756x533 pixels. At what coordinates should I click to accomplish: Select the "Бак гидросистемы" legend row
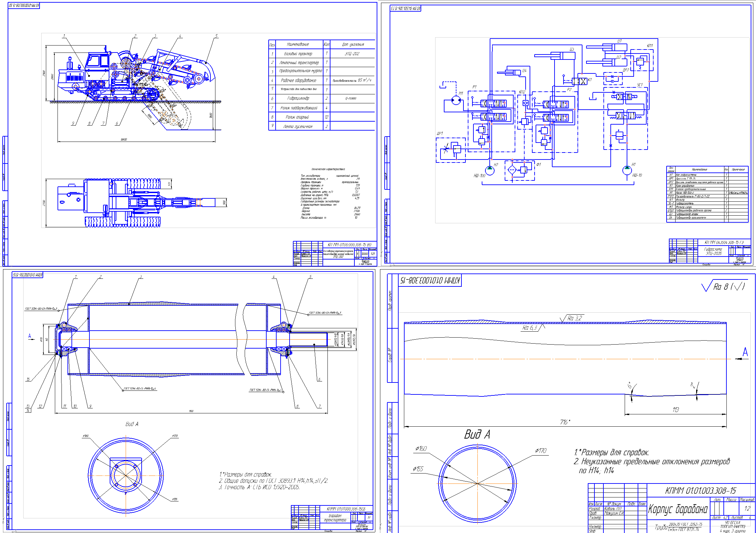tap(707, 174)
